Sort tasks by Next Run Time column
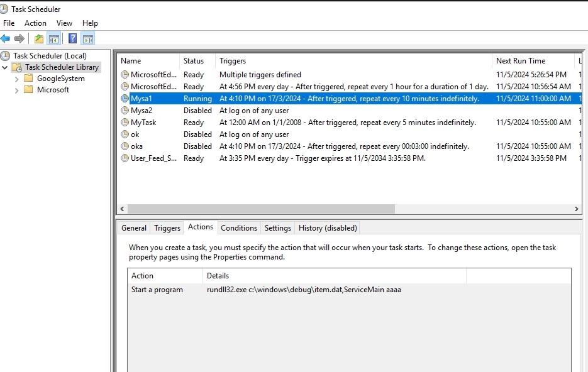Image resolution: width=588 pixels, height=372 pixels. coord(520,61)
